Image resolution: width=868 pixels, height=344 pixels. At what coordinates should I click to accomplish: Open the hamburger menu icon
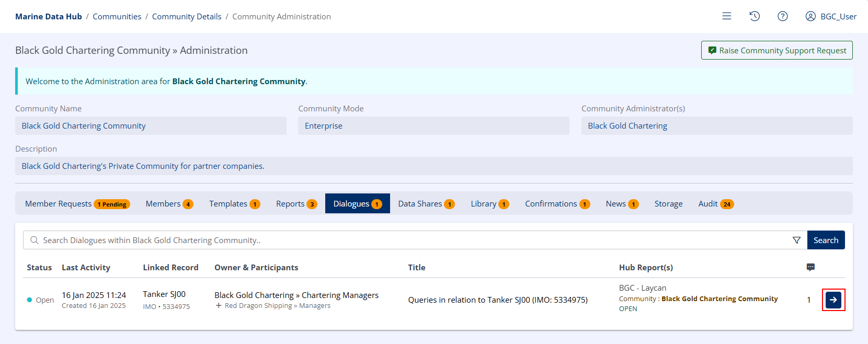click(x=726, y=16)
